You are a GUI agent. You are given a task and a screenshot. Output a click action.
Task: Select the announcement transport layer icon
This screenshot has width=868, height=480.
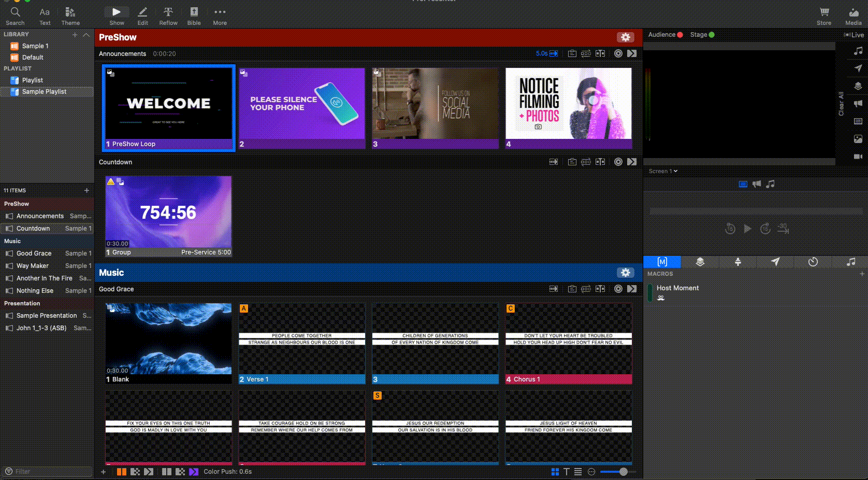[x=757, y=184]
